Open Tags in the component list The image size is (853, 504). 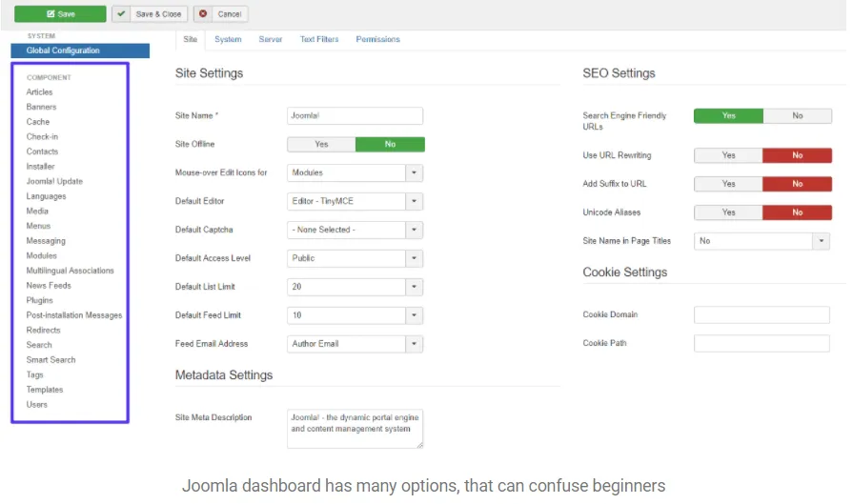click(x=35, y=375)
